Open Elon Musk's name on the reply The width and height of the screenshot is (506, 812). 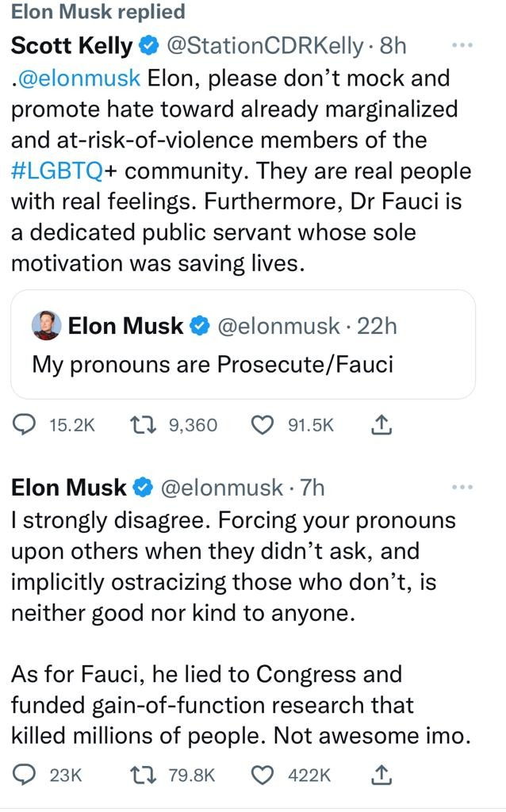pos(68,487)
